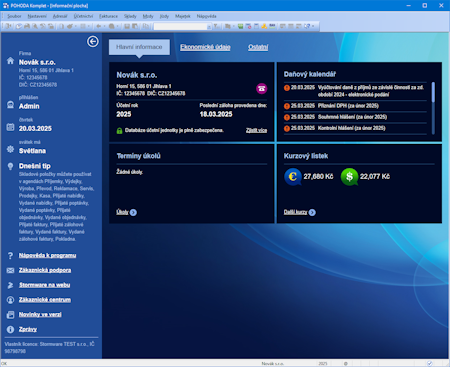The height and width of the screenshot is (367, 450).
Task: Click the alert icon for Souhrnné hlášení
Action: pos(287,117)
